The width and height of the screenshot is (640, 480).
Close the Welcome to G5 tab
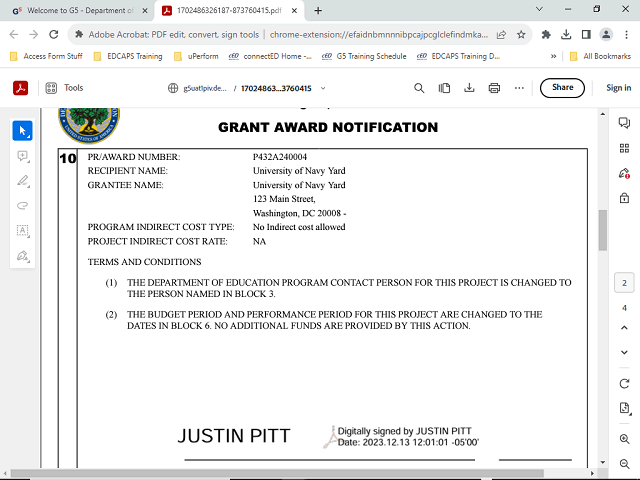pyautogui.click(x=144, y=11)
